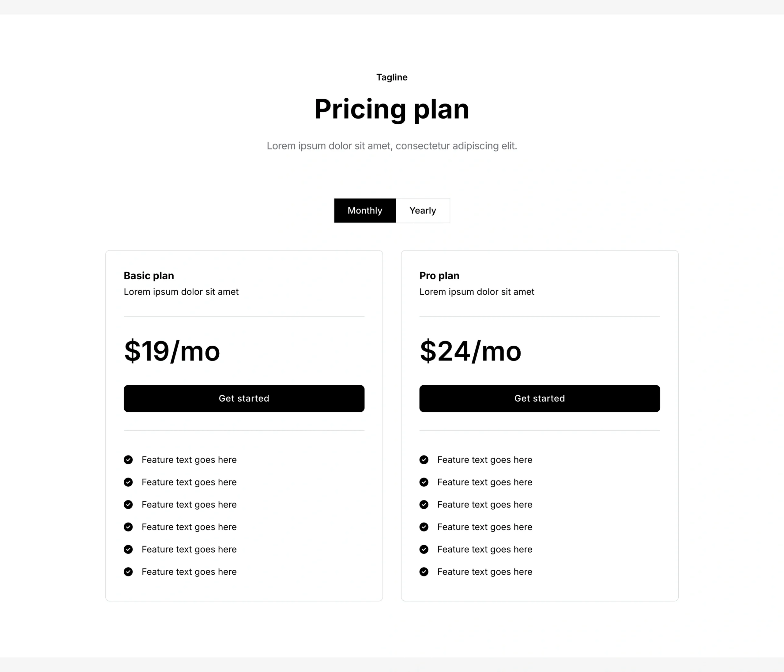784x672 pixels.
Task: Click second checkmark icon in Basic plan
Action: (x=128, y=482)
